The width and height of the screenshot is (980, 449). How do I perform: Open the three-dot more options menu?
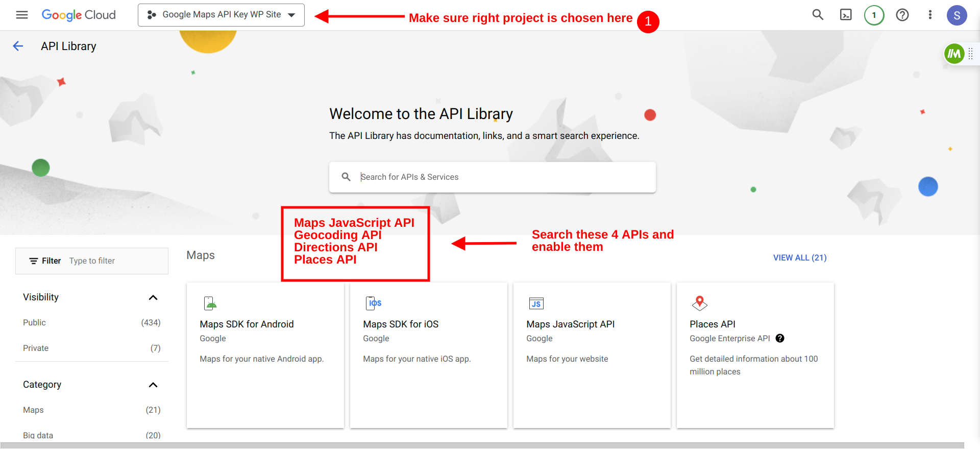click(930, 15)
